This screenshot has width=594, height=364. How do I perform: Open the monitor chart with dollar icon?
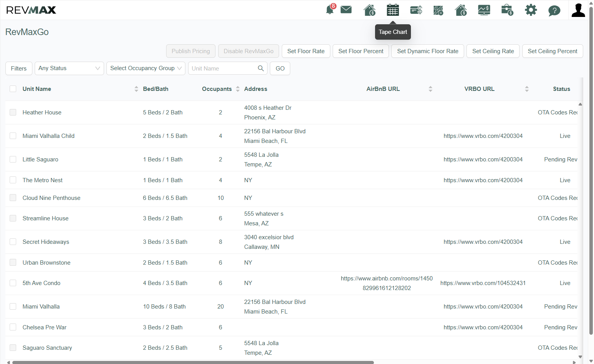pyautogui.click(x=484, y=10)
